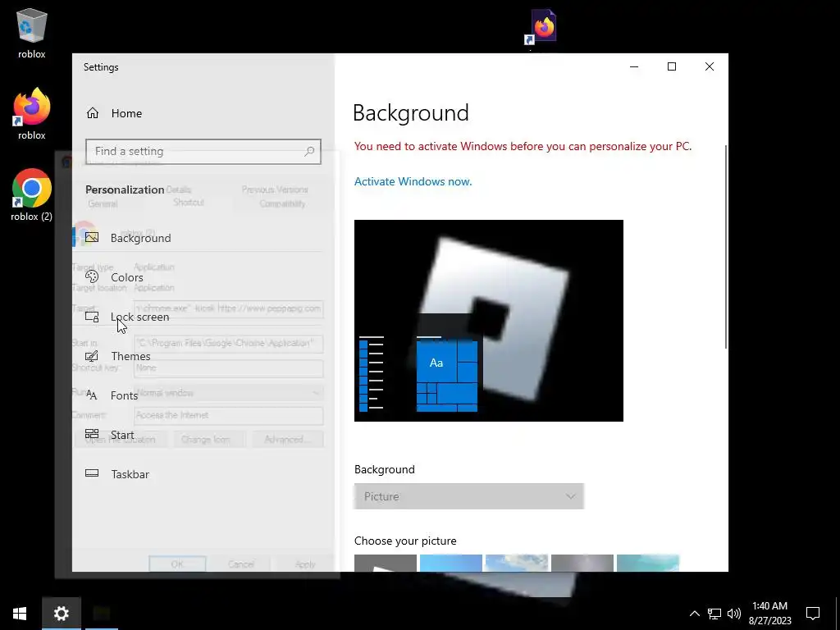Choose the first dark picture thumbnail
The image size is (840, 630).
click(x=386, y=563)
